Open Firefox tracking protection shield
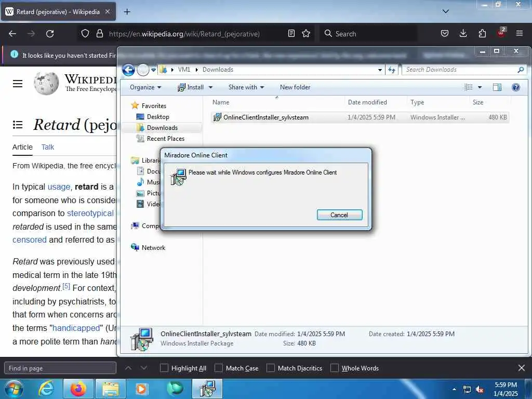 [x=85, y=34]
